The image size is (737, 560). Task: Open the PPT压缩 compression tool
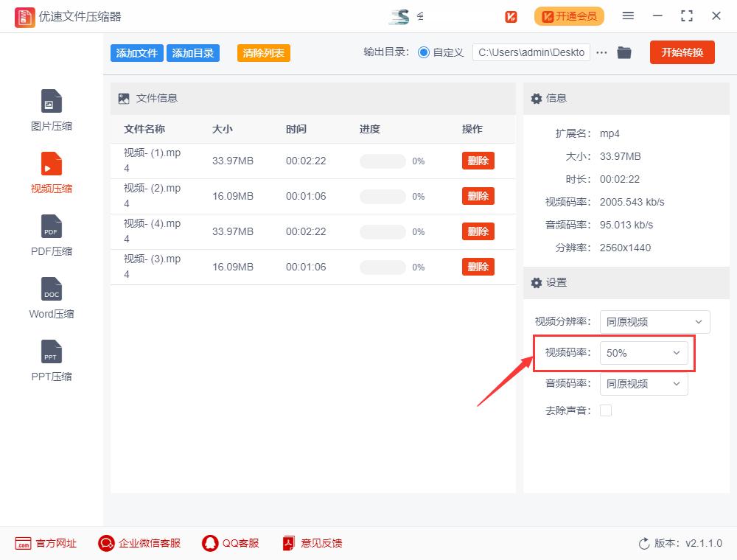51,360
